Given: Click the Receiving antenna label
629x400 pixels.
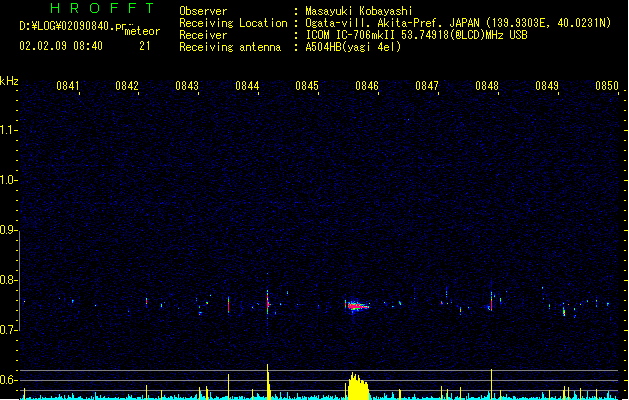Looking at the screenshot, I should coord(230,47).
